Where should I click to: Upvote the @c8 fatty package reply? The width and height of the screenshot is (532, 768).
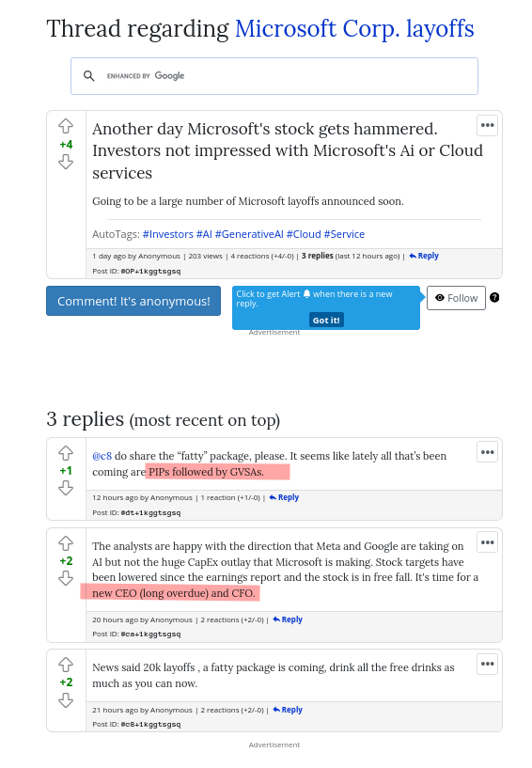(66, 453)
